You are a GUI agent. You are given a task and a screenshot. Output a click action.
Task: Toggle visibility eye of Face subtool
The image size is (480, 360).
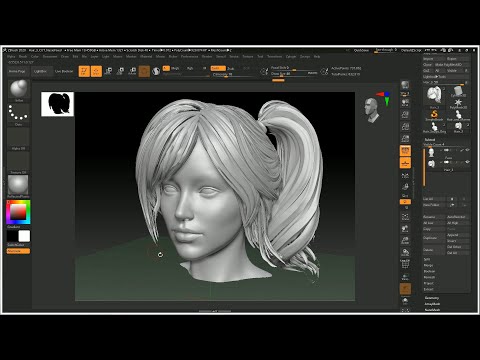(467, 150)
